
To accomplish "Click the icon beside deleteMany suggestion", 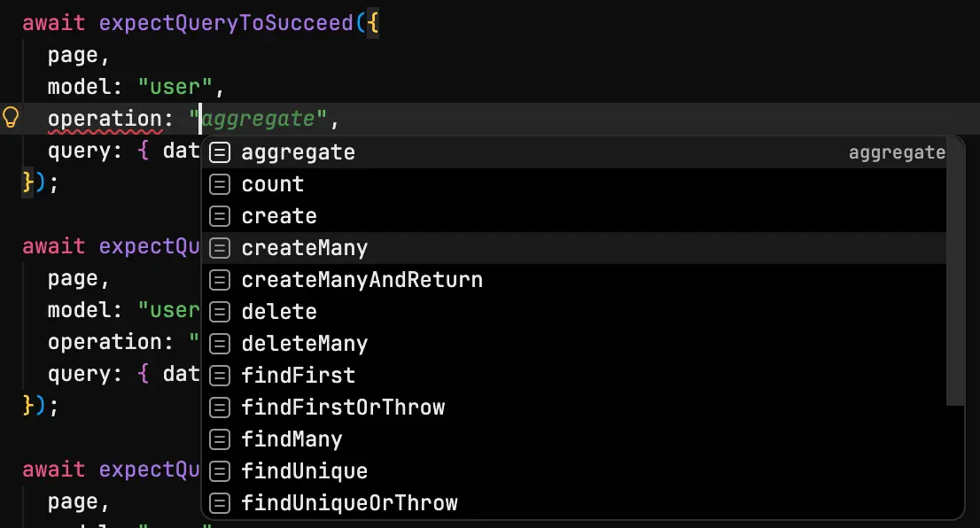I will [x=219, y=343].
